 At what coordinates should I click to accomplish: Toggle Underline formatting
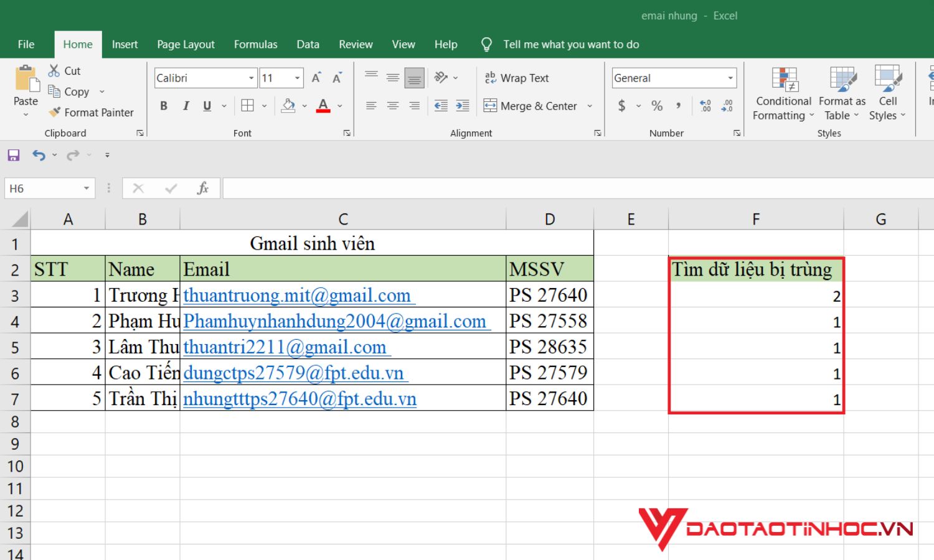[207, 106]
